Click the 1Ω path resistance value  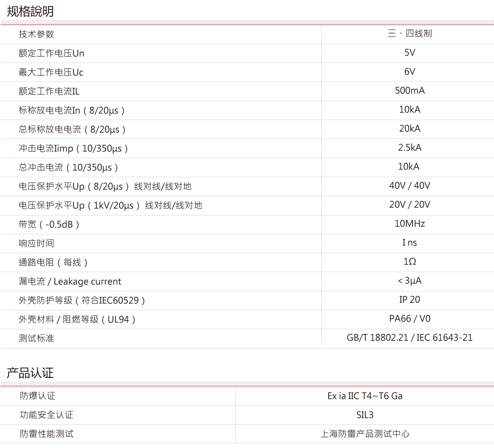point(409,262)
